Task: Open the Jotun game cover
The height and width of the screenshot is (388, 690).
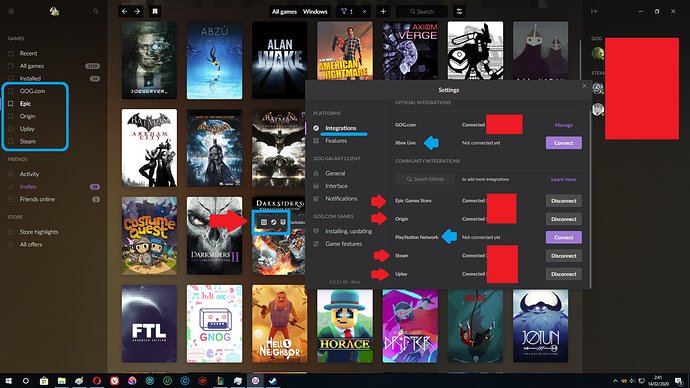Action: click(x=540, y=326)
